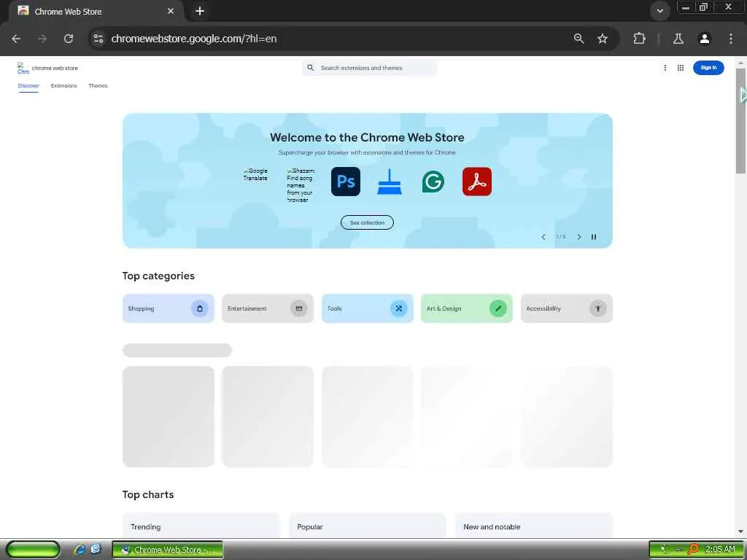Open the Chrome three-dot menu
The width and height of the screenshot is (747, 560).
coord(731,39)
